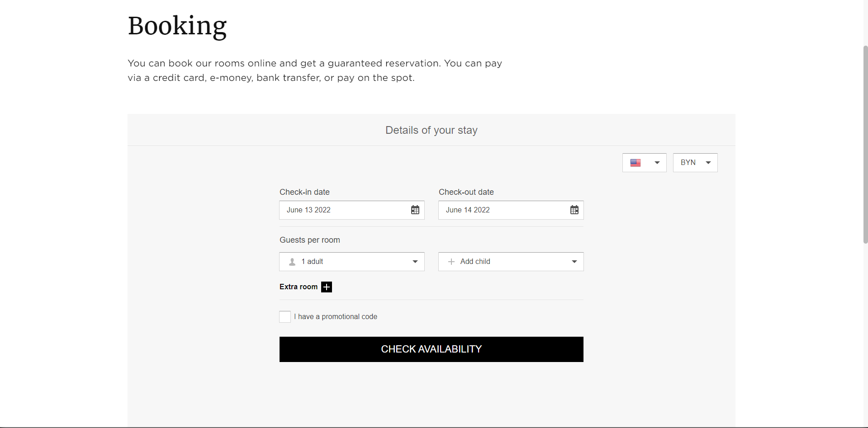Image resolution: width=868 pixels, height=428 pixels.
Task: Open the check-out date calendar icon
Action: [574, 210]
